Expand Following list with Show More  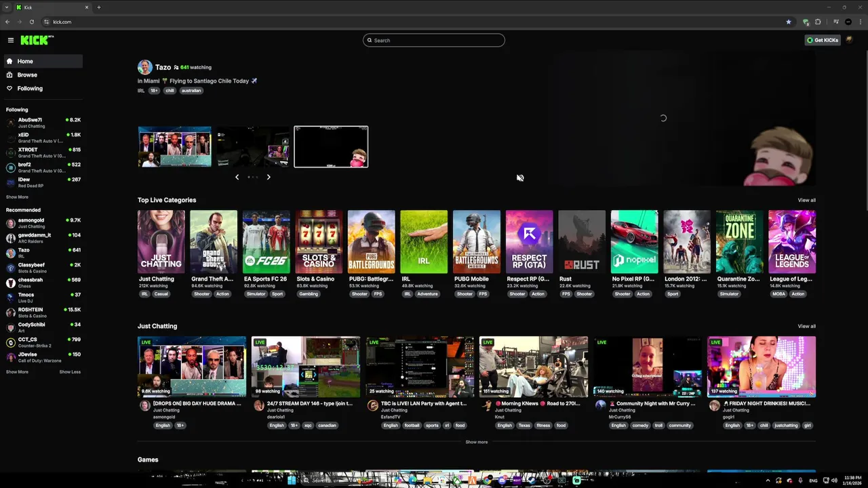(17, 197)
